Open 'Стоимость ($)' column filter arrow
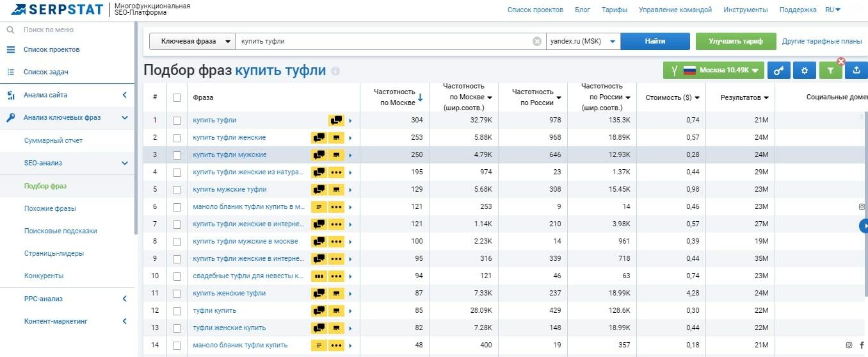 696,97
